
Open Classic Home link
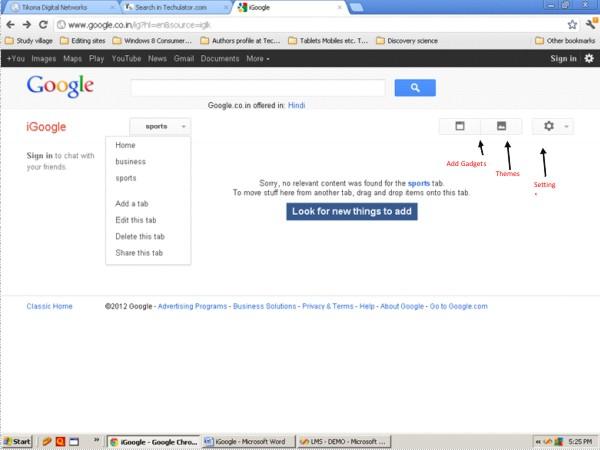tap(49, 306)
